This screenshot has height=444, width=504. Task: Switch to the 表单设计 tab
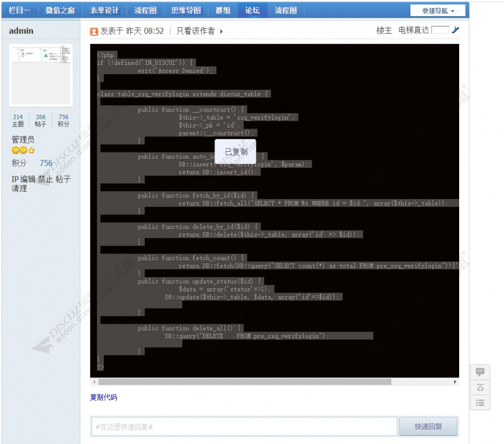(x=104, y=11)
